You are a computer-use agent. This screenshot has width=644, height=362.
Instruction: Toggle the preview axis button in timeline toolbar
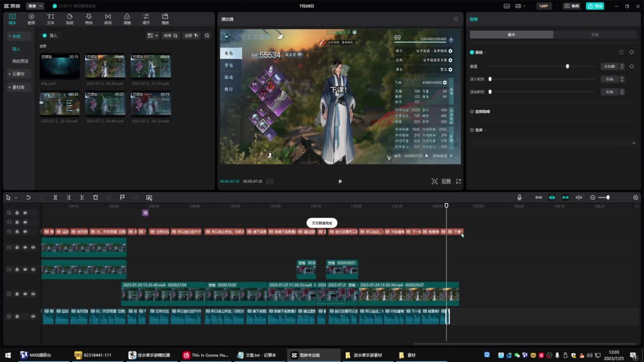point(579,198)
